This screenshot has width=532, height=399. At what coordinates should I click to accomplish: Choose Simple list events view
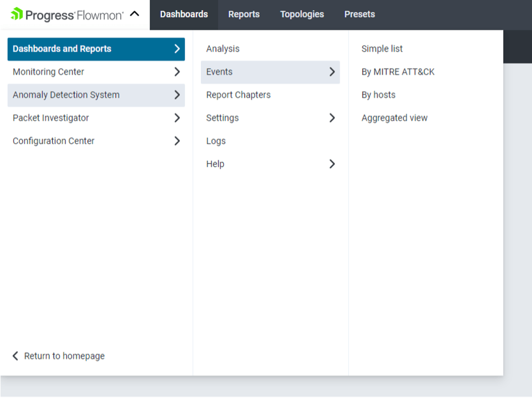pyautogui.click(x=382, y=49)
